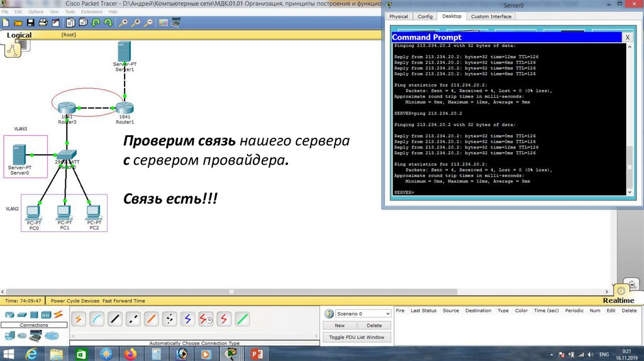Image resolution: width=644 pixels, height=361 pixels.
Task: Choose the Octal green cable
Action: pyautogui.click(x=242, y=319)
